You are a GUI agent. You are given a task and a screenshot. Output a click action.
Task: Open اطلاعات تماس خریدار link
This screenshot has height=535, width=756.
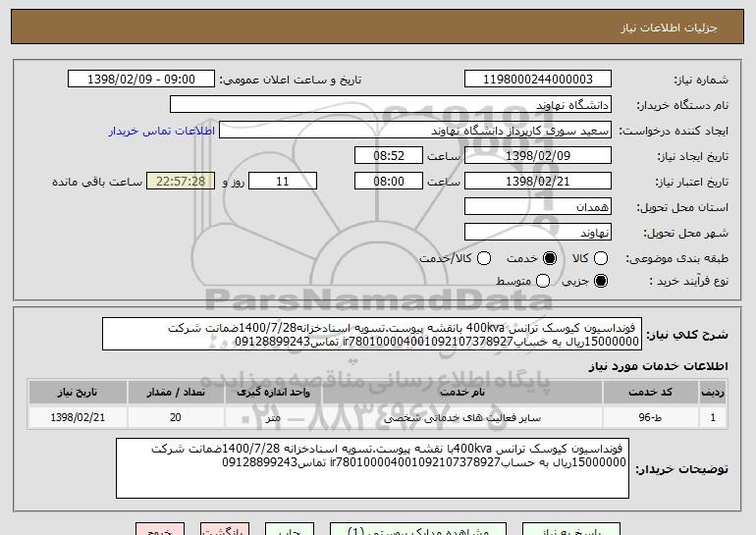pos(162,131)
